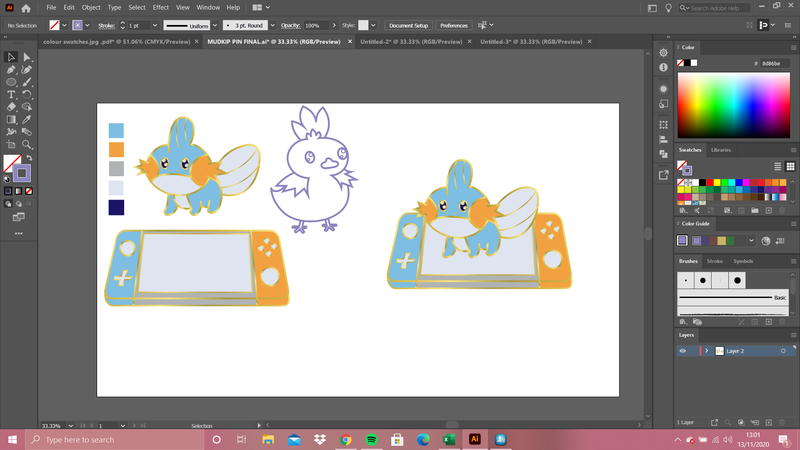Expand Layer 2 contents

point(707,351)
